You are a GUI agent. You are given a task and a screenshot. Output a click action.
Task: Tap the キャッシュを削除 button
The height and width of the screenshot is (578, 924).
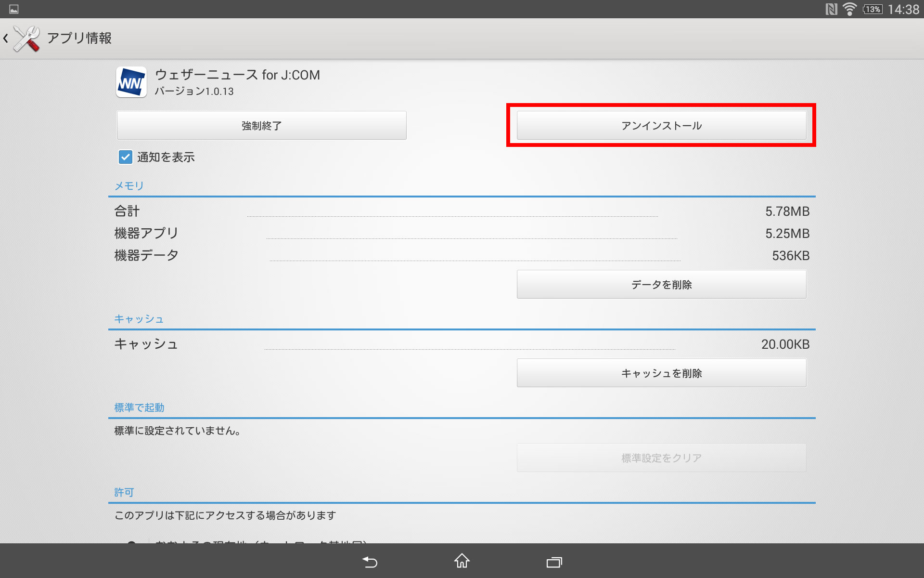coord(661,373)
